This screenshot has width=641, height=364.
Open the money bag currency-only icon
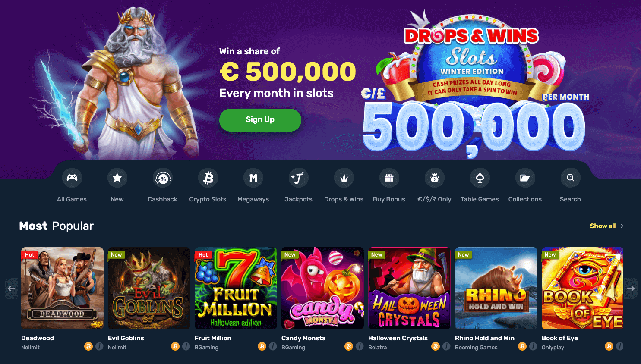435,178
